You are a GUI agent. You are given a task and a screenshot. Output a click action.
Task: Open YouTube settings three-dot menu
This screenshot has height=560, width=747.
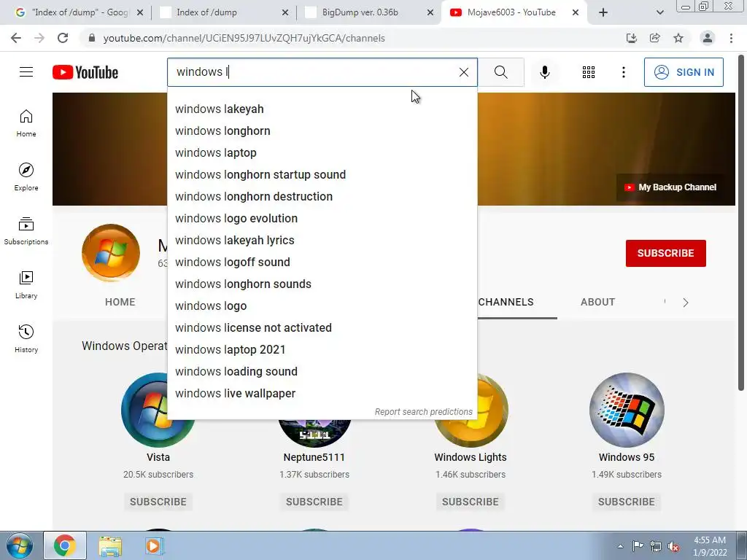pos(623,72)
